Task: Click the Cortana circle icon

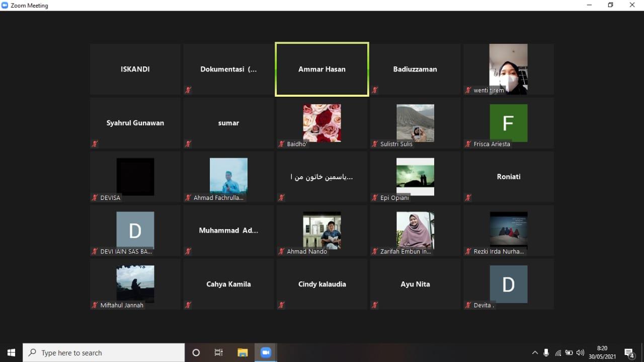Action: click(196, 352)
